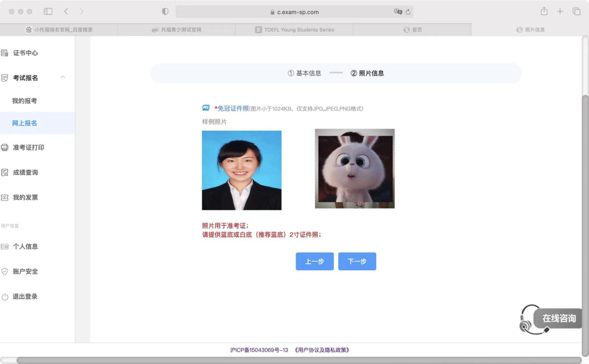Viewport: 589px width, 364px height.
Task: Click the 样例照片 label text
Action: [x=214, y=122]
